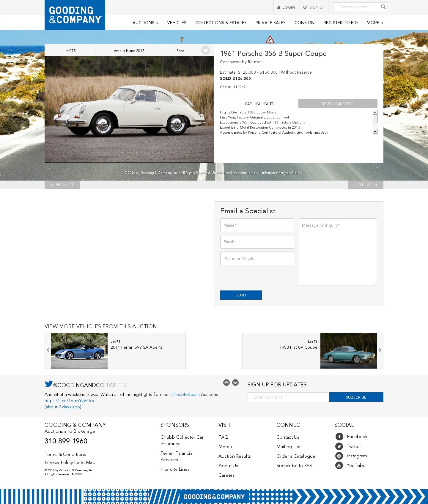Image resolution: width=428 pixels, height=504 pixels.
Task: Click the Email input in specialist form
Action: pos(257,242)
